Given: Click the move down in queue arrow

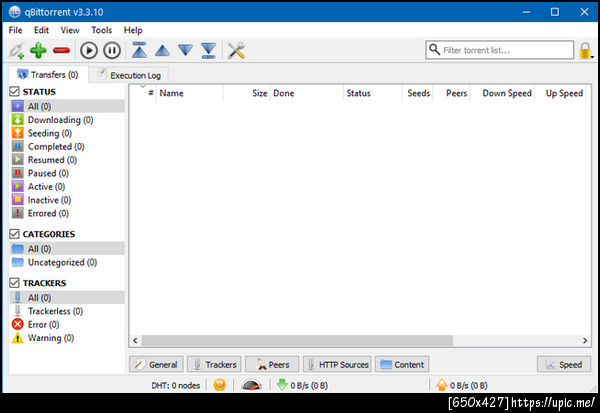Looking at the screenshot, I should click(x=186, y=50).
